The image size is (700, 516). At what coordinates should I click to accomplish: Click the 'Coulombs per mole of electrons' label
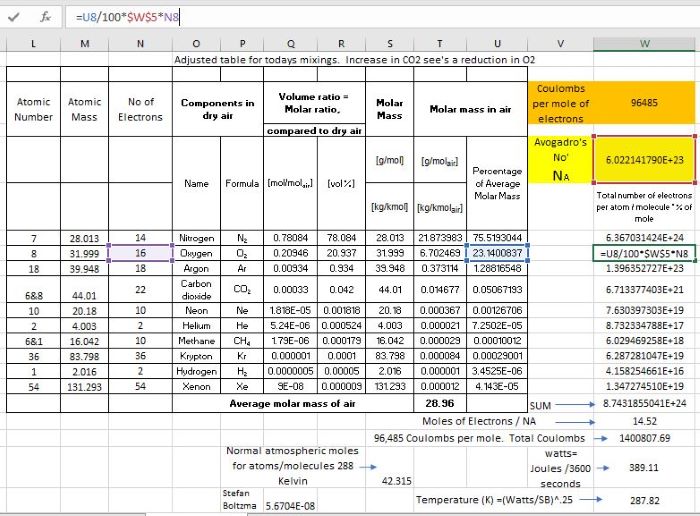561,104
